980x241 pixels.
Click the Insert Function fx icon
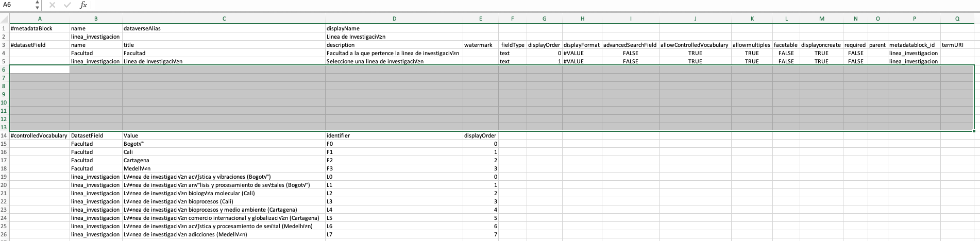[x=83, y=5]
